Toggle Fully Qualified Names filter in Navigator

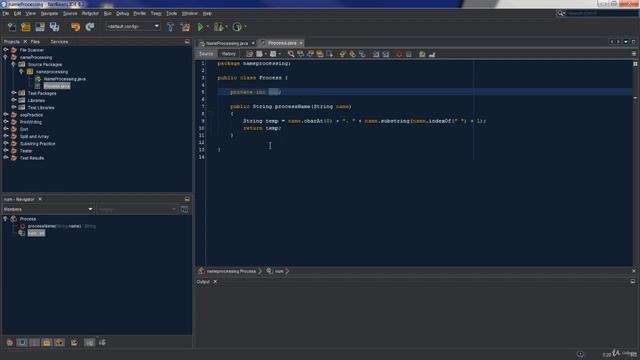(x=74, y=342)
